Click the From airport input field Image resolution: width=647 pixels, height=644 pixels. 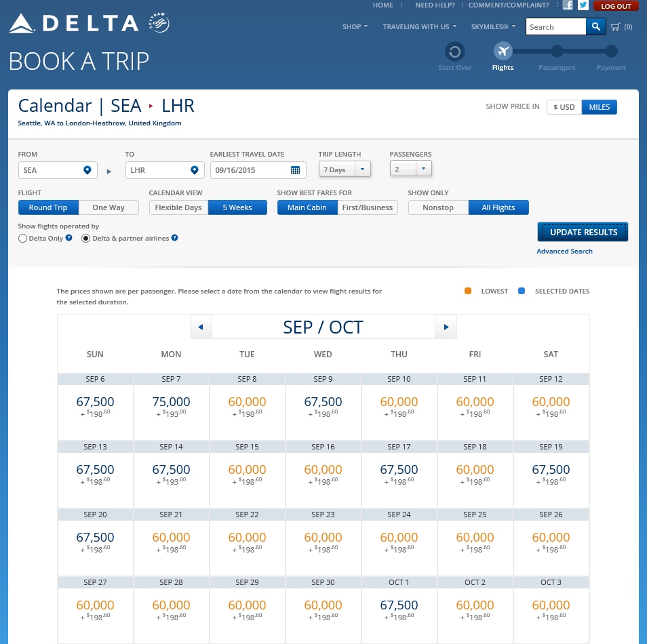click(x=52, y=170)
